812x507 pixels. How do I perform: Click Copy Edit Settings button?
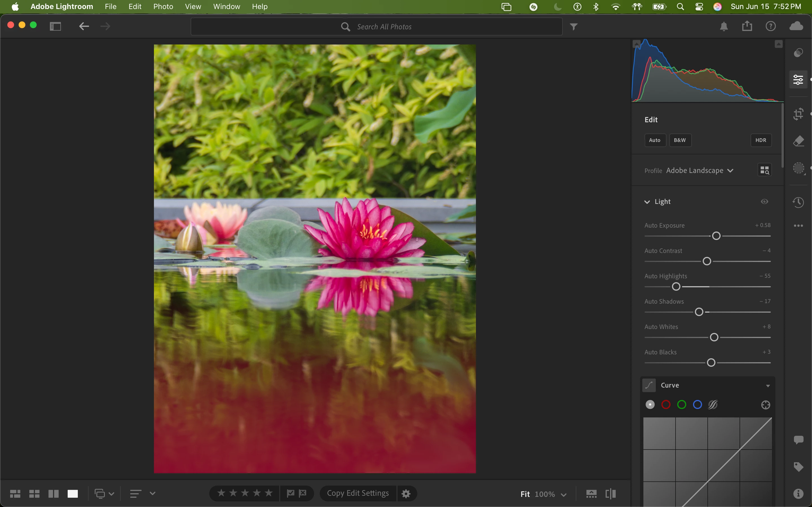tap(358, 493)
